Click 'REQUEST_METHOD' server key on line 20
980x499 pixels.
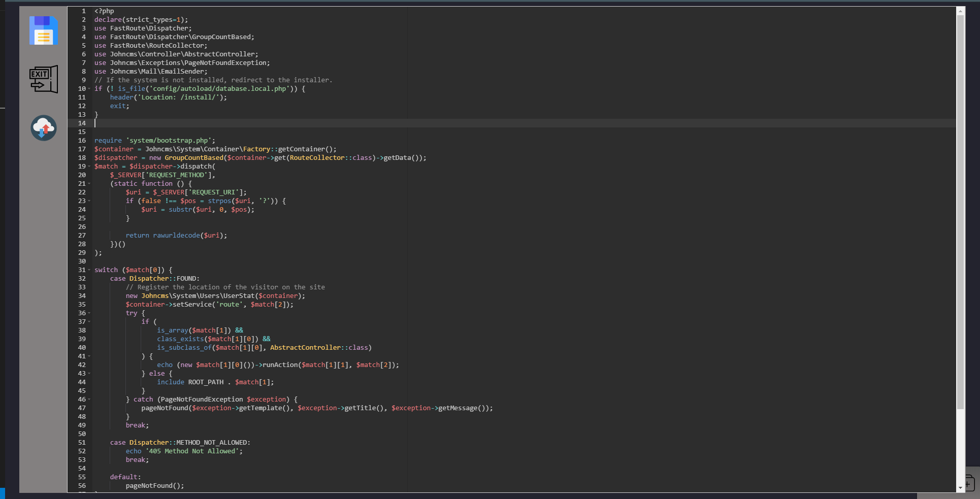(176, 175)
